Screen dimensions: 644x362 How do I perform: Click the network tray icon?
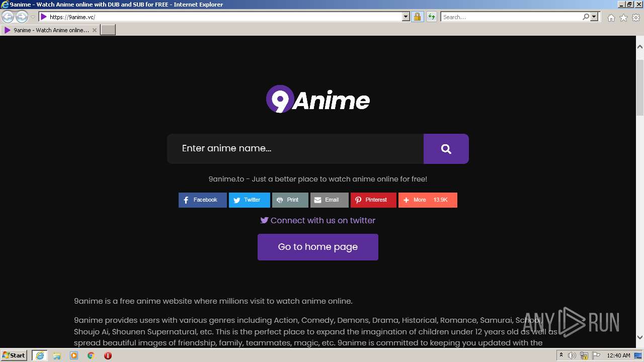[x=584, y=355]
